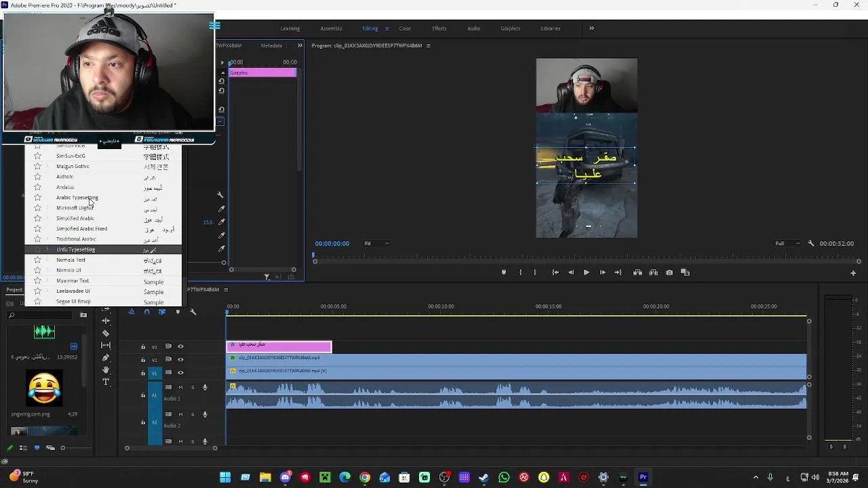Viewport: 868px width, 488px height.
Task: Click Mark In button
Action: tap(521, 272)
